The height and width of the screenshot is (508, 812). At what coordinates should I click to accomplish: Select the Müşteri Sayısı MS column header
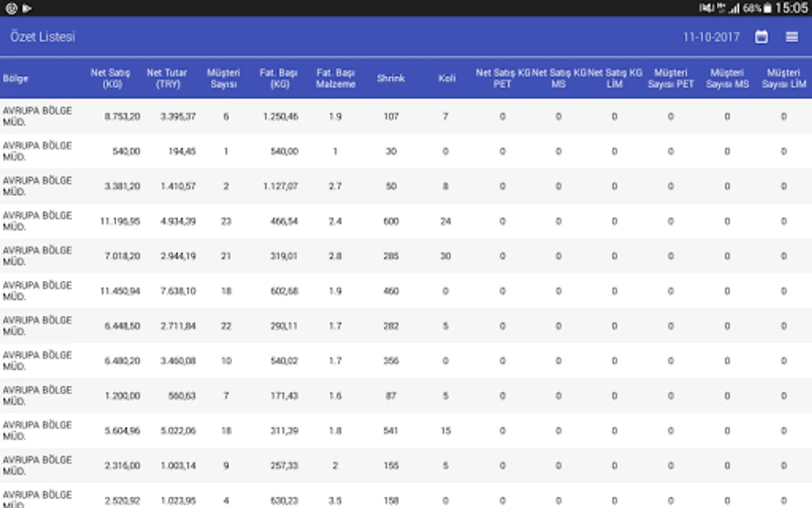[727, 78]
